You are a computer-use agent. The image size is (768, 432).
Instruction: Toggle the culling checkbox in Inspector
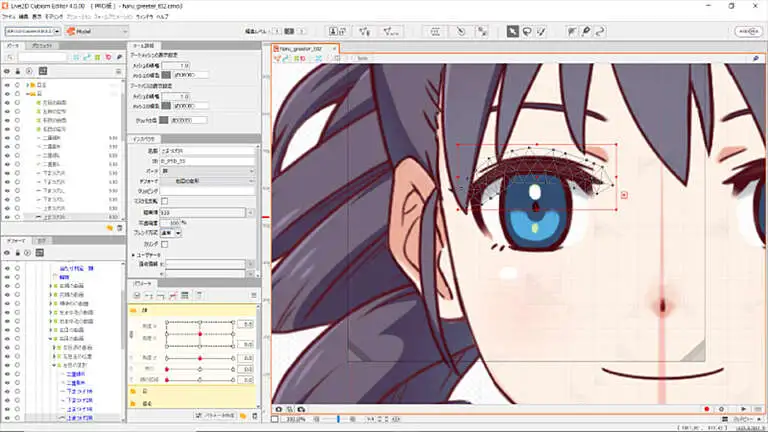point(165,243)
